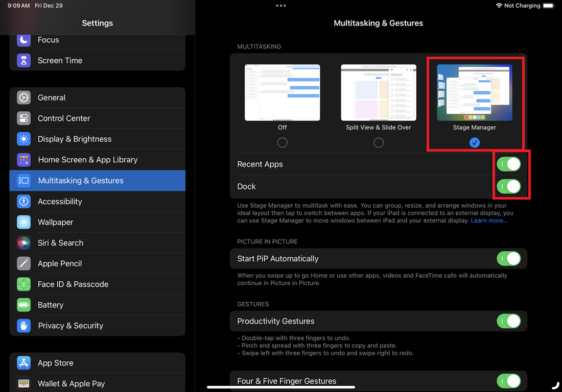562x392 pixels.
Task: Open the Learn more link
Action: point(489,220)
